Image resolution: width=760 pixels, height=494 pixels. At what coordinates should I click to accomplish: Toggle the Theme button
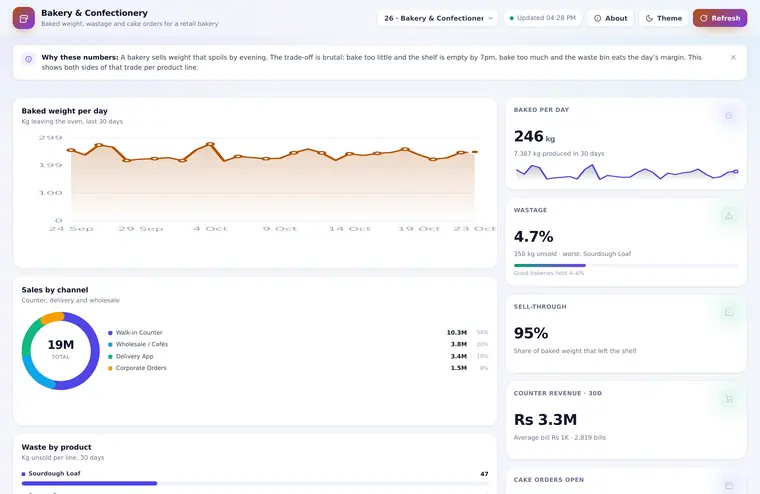coord(664,18)
